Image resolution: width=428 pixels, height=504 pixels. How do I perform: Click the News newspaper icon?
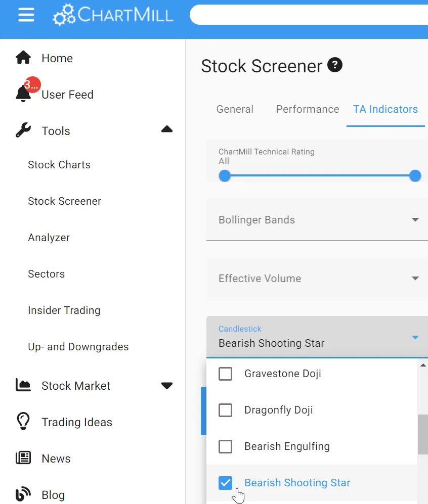click(23, 458)
